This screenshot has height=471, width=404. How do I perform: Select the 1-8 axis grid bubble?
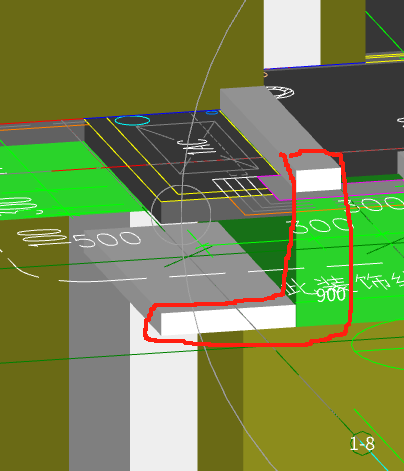pyautogui.click(x=362, y=444)
